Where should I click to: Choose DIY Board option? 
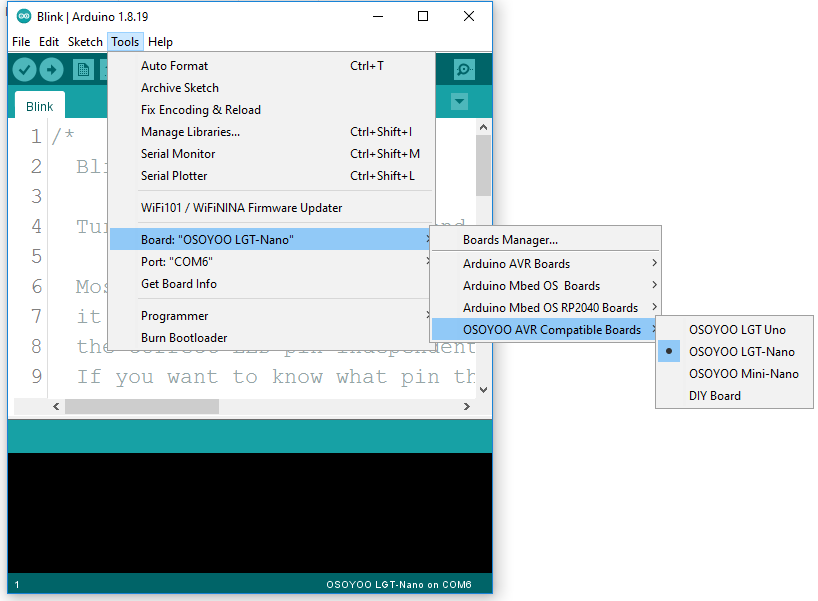[x=735, y=395]
